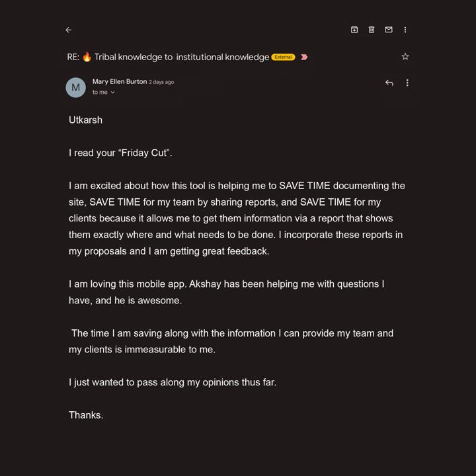Toggle the pink importance marker
Image resolution: width=476 pixels, height=476 pixels.
[304, 57]
